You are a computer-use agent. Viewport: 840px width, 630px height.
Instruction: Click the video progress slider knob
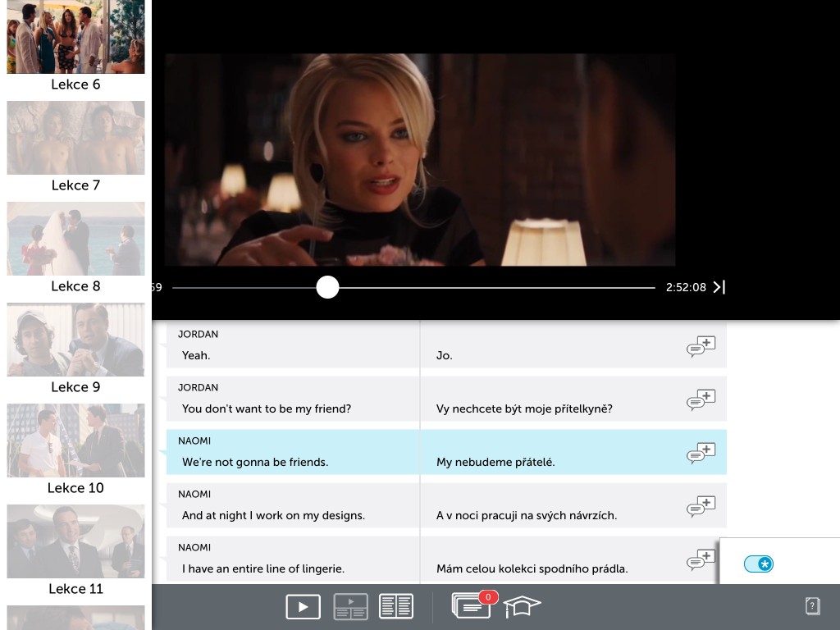tap(327, 287)
